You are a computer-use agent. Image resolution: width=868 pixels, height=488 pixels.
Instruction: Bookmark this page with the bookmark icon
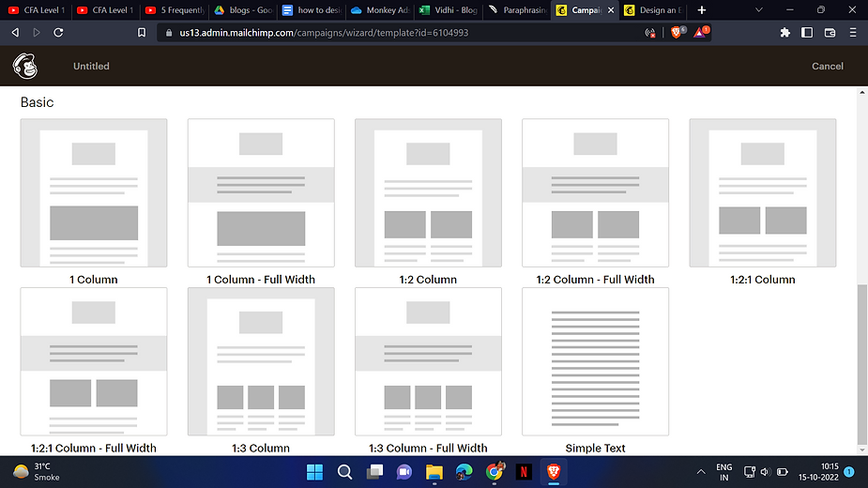click(x=142, y=32)
